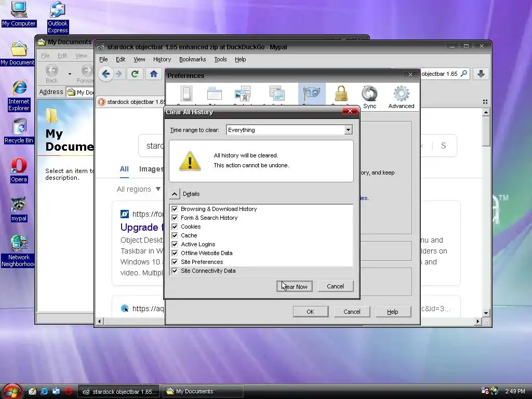Screen dimensions: 532x399
Task: Uncheck Active Logins
Action: 175,244
